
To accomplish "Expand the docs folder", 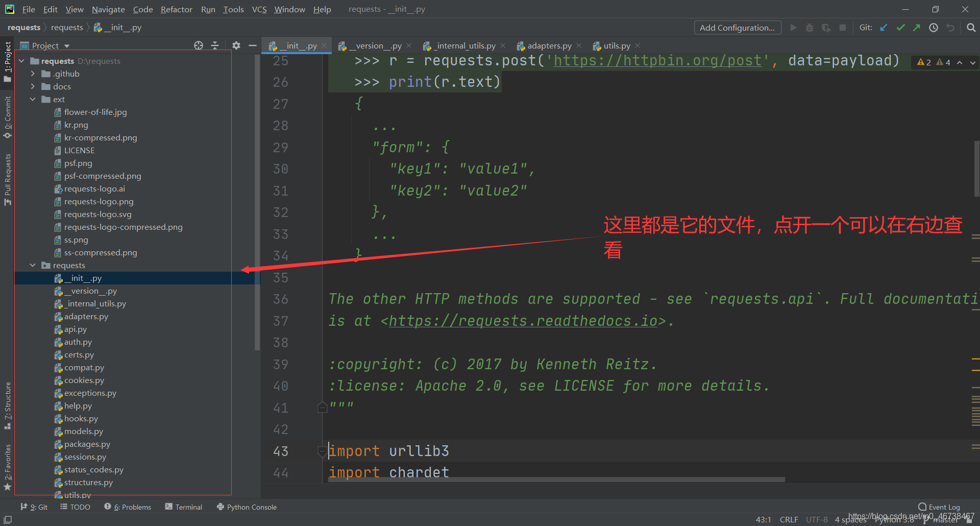I will point(33,86).
